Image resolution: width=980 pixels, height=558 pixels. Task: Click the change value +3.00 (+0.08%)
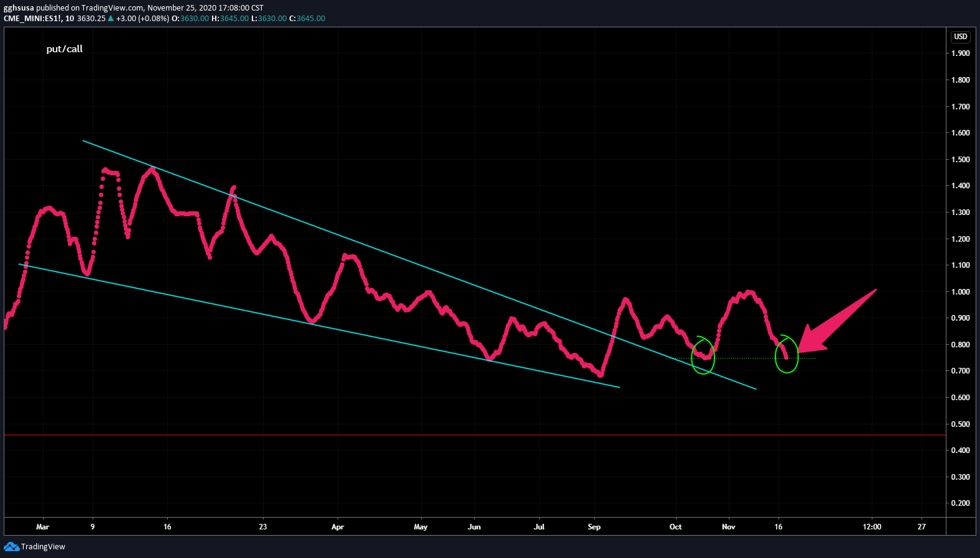(142, 19)
